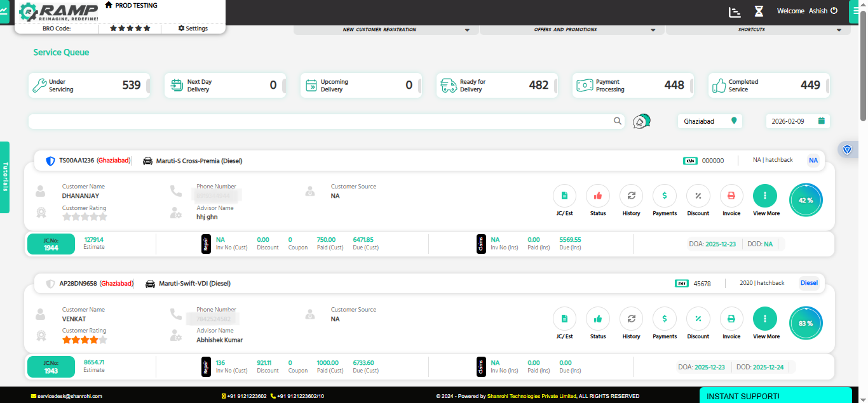868x403 pixels.
Task: Open Payments for the Maruti-S Cross-Premia
Action: pos(665,195)
